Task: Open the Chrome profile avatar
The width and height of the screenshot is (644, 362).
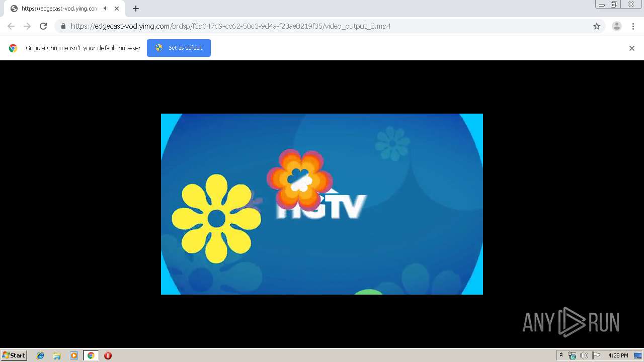Action: pos(617,26)
